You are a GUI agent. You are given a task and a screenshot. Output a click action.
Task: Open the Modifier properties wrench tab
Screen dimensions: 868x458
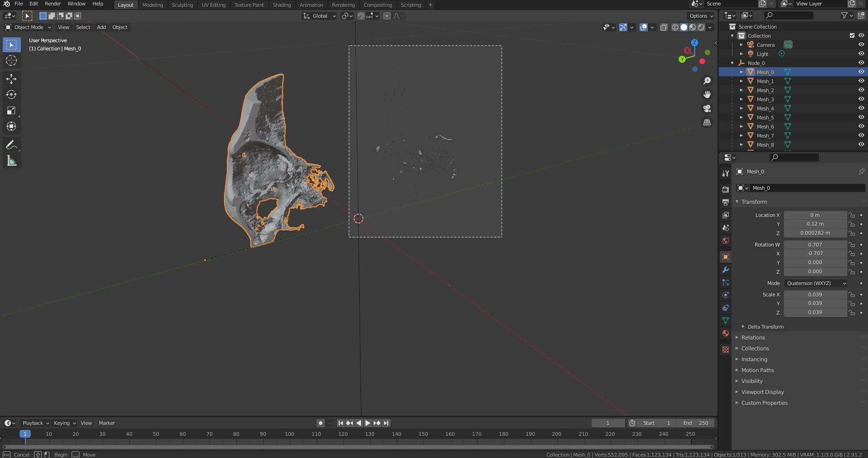tap(726, 270)
